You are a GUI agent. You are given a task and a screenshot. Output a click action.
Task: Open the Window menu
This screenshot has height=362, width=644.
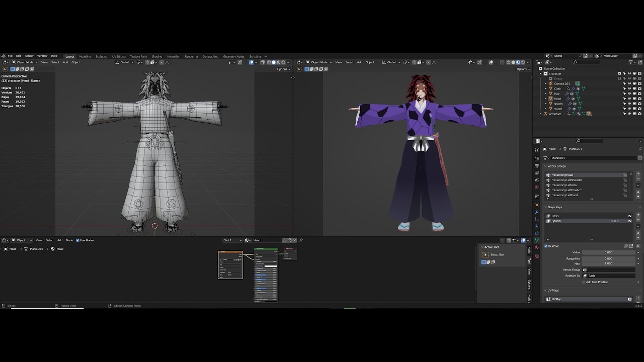point(42,56)
